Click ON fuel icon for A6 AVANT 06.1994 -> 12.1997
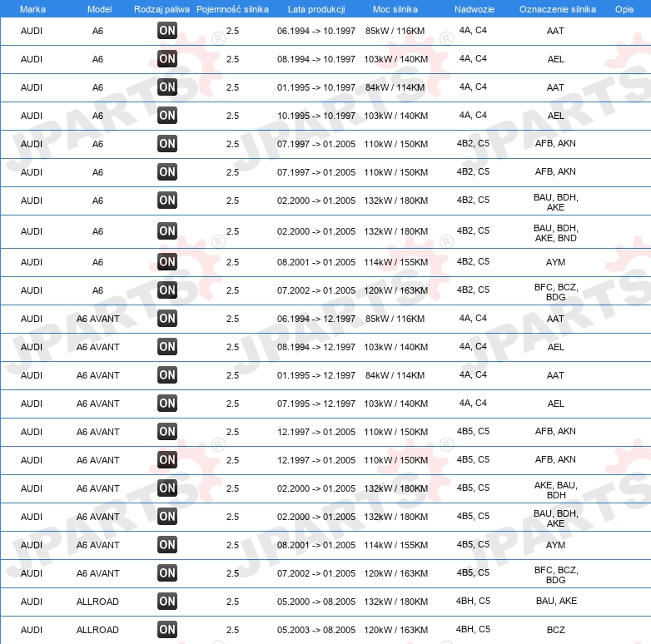This screenshot has width=651, height=644. [167, 319]
